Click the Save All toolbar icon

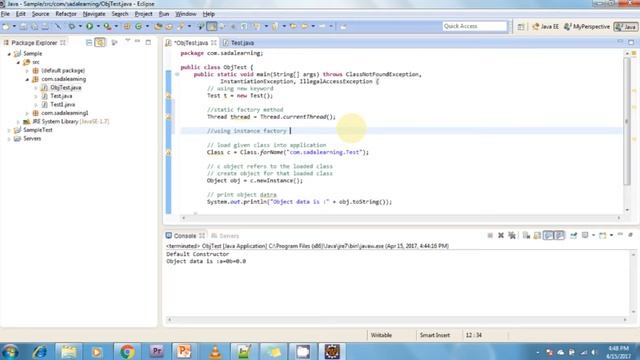coord(34,27)
